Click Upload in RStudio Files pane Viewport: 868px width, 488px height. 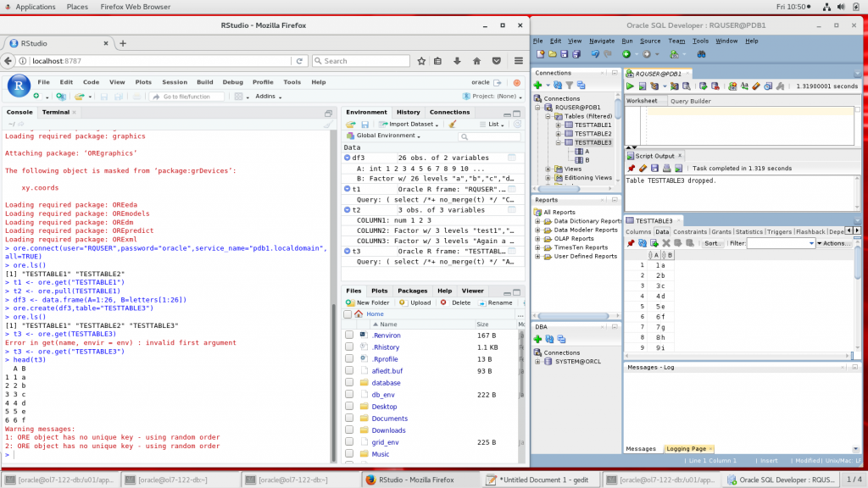[415, 303]
